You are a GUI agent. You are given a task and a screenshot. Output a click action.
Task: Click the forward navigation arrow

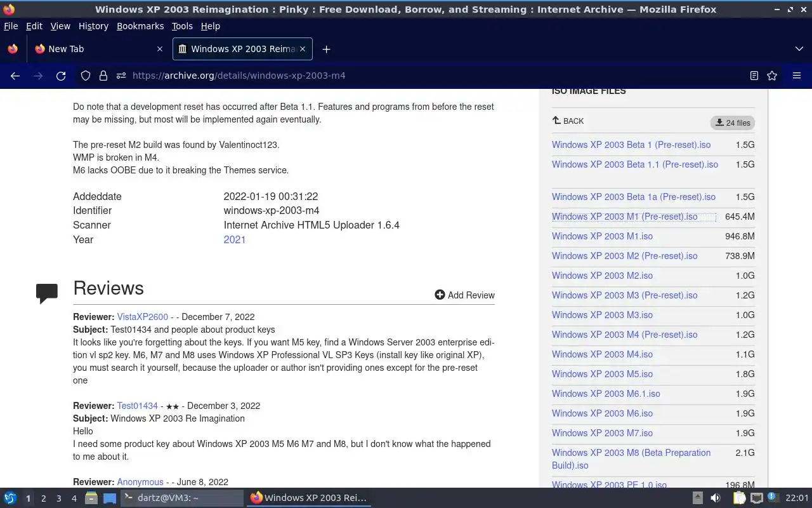coord(38,76)
